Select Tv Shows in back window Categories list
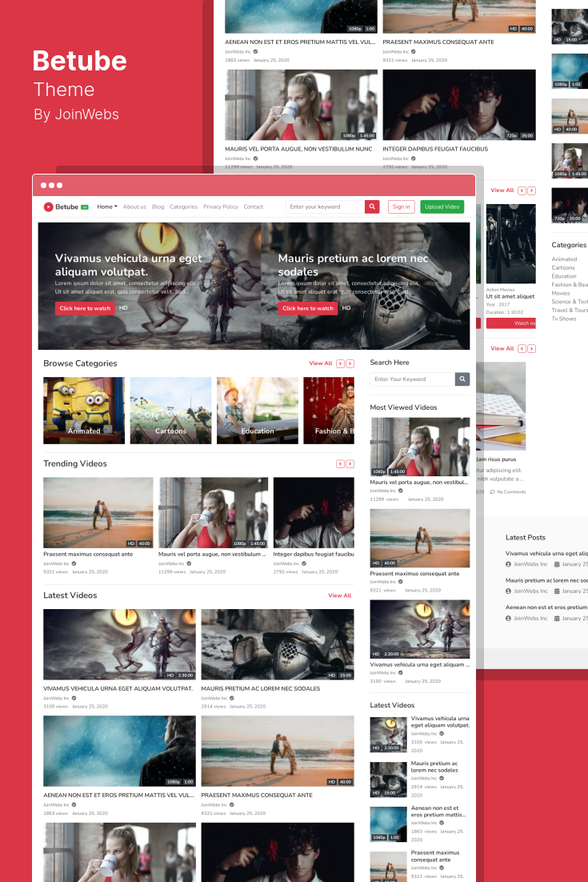Viewport: 588px width, 882px height. pos(564,319)
